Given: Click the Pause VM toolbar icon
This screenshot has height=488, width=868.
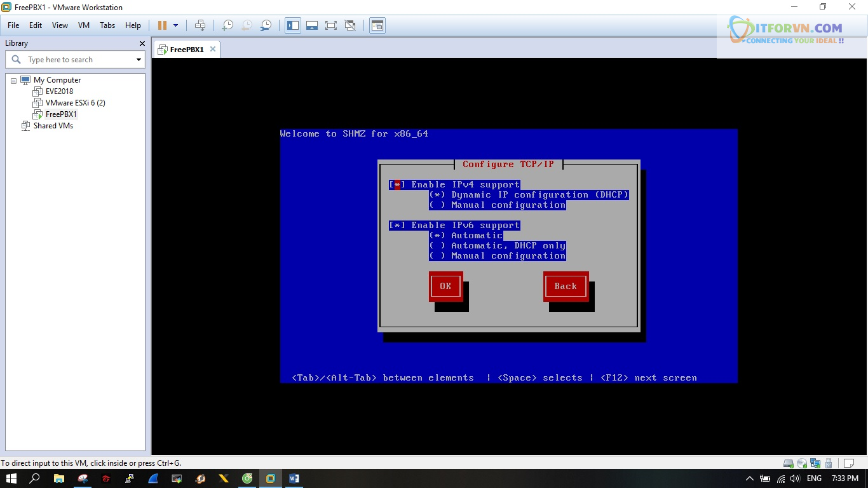Looking at the screenshot, I should (162, 25).
